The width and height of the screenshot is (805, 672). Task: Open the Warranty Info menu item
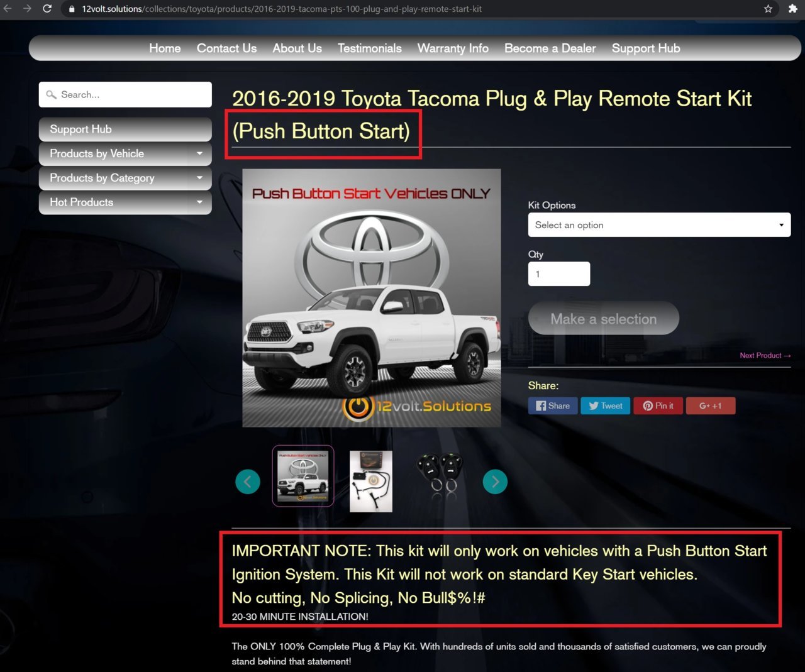coord(453,48)
